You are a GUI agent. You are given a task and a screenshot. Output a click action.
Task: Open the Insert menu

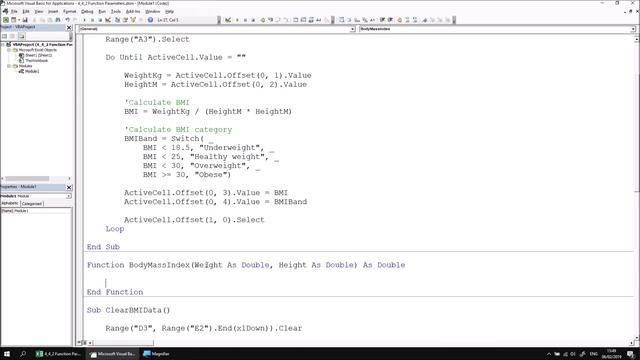point(53,11)
